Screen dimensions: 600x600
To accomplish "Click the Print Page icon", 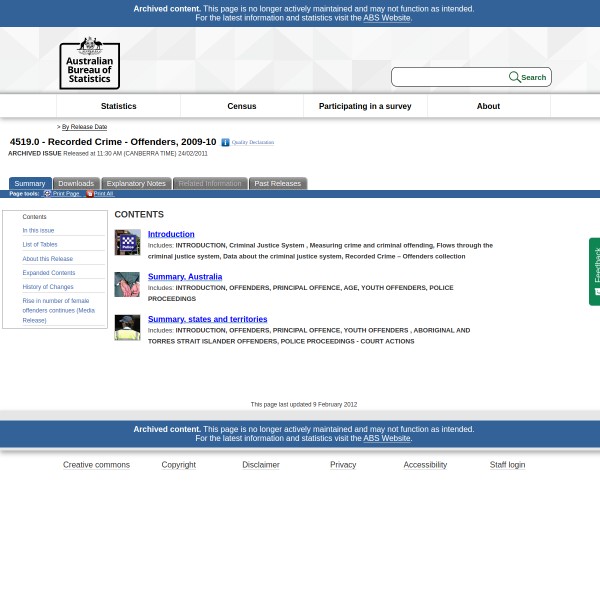I will 47,193.
